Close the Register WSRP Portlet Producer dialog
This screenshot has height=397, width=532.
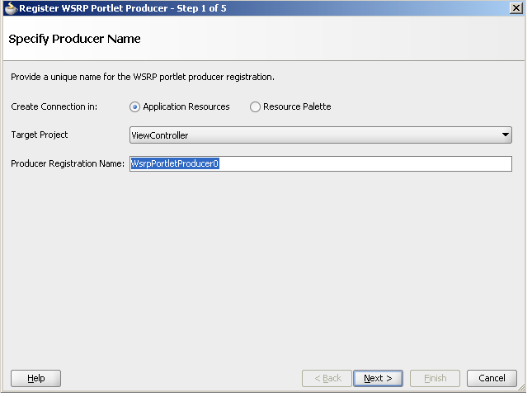(x=516, y=8)
